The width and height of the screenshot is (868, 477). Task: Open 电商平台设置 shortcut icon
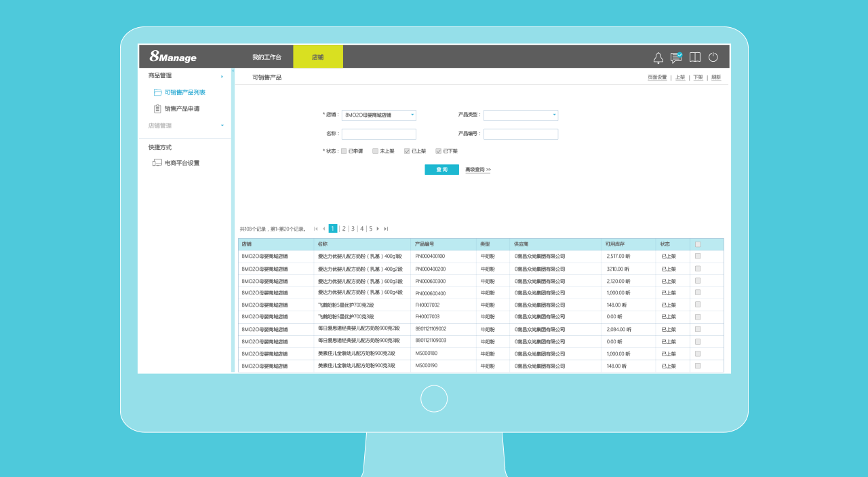click(157, 163)
